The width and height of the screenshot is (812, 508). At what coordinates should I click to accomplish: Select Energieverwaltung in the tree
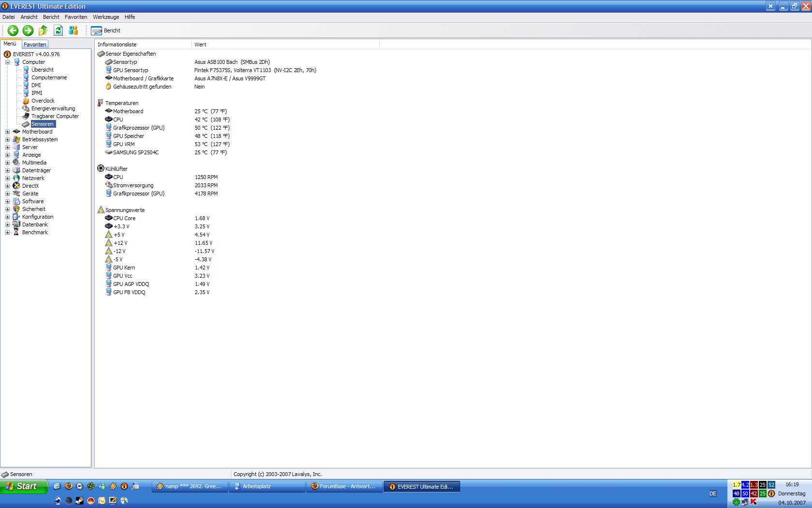click(x=53, y=108)
